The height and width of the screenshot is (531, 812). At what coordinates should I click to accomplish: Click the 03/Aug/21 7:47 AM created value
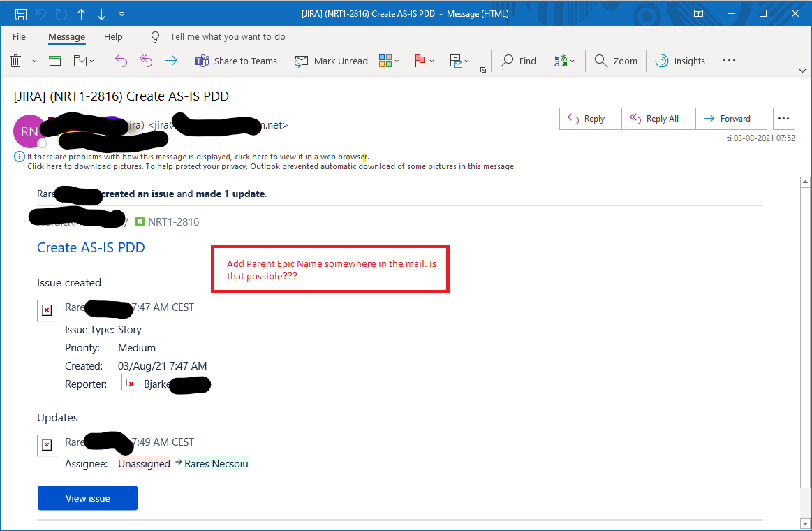tap(162, 365)
